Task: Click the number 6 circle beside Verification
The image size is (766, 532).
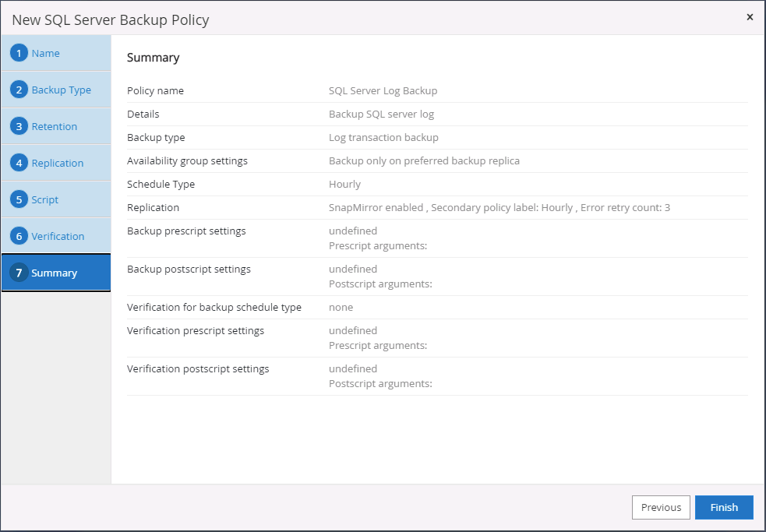Action: (19, 236)
